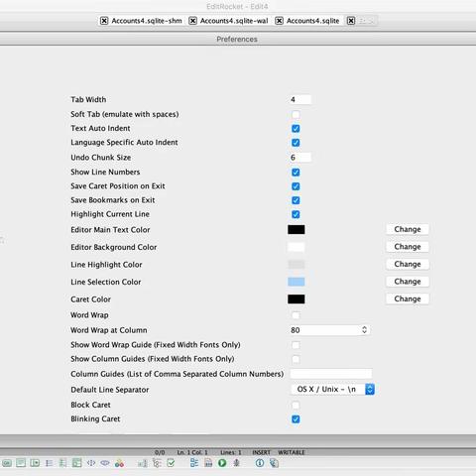Click the WRITABLE status indicator

[292, 452]
